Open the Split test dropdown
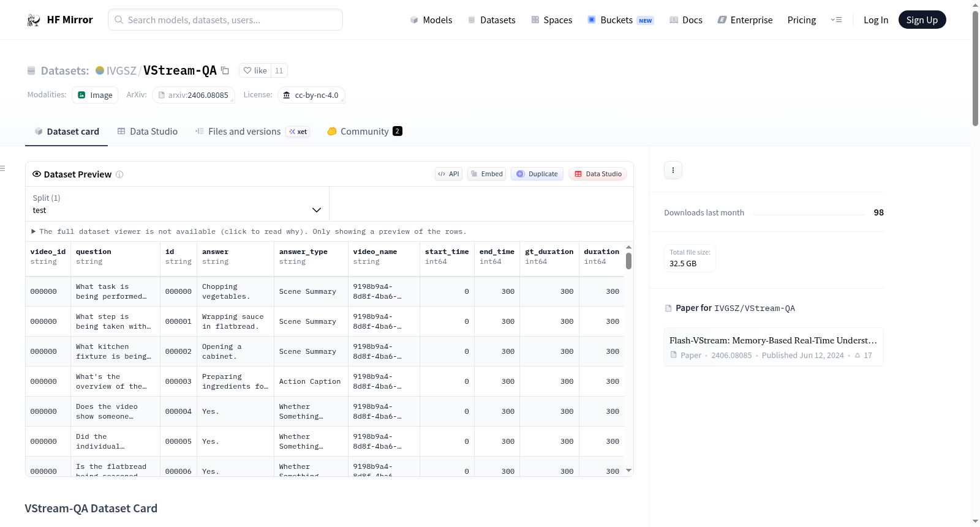The image size is (980, 527). pyautogui.click(x=177, y=204)
